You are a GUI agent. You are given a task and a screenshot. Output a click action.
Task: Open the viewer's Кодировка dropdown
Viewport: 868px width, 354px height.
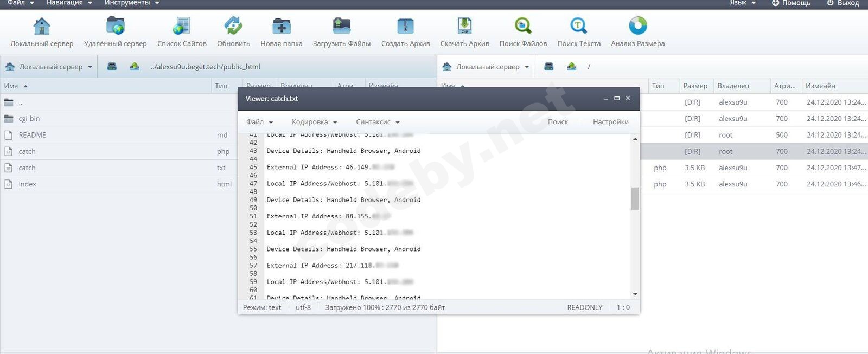click(315, 122)
